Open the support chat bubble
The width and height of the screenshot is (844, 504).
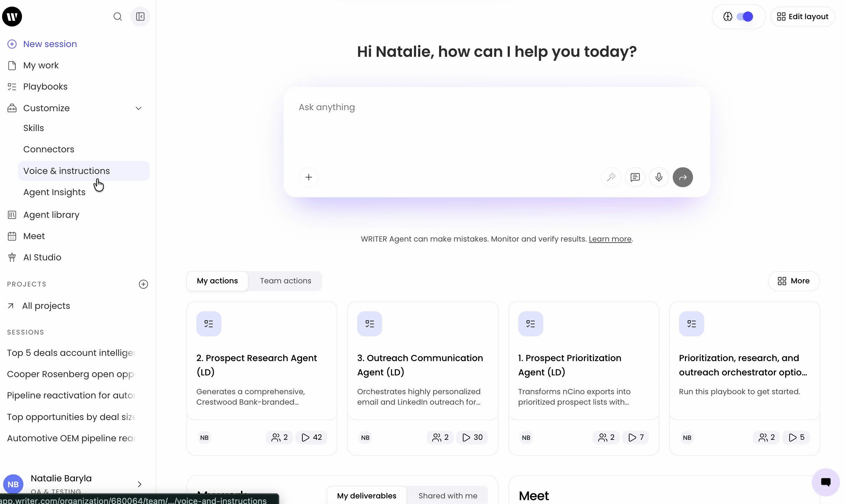tap(826, 482)
